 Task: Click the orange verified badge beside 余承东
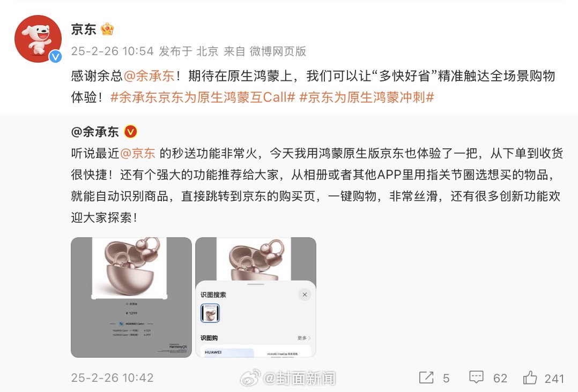coord(130,131)
